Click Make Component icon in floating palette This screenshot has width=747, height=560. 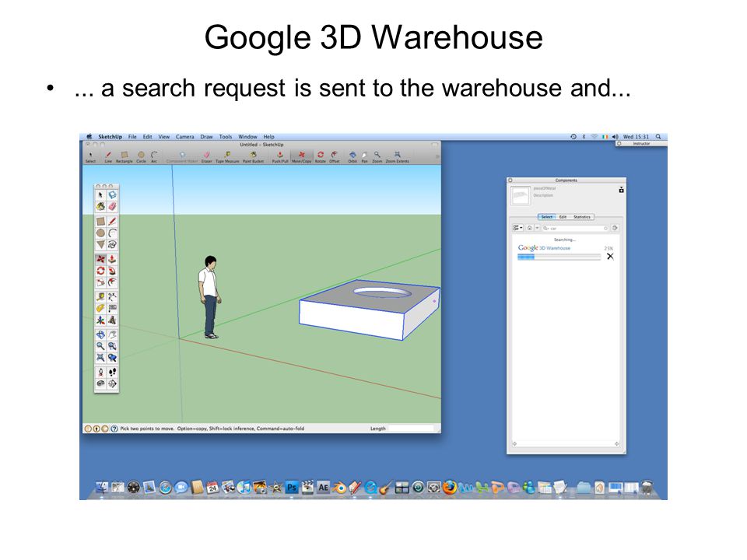(x=112, y=194)
